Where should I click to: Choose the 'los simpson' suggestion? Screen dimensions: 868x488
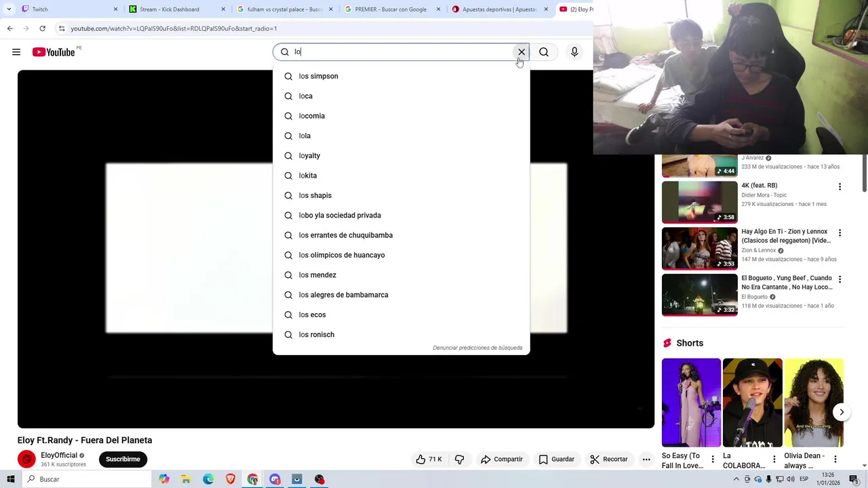tap(401, 76)
